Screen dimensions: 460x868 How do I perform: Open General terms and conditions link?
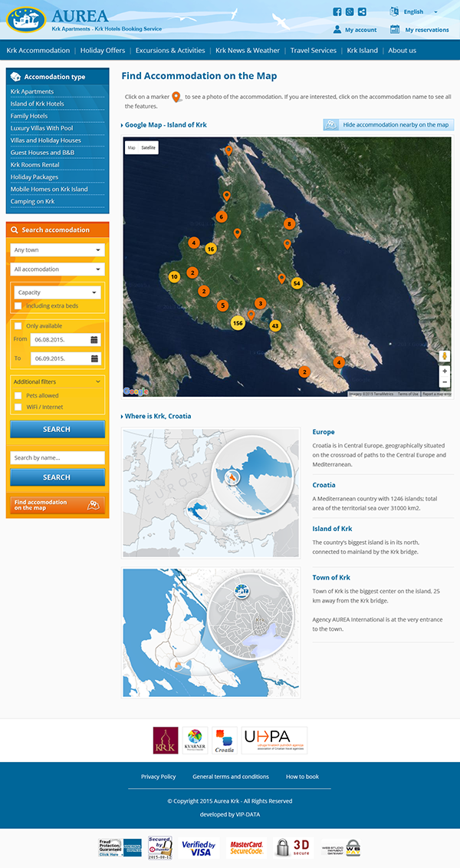click(231, 777)
